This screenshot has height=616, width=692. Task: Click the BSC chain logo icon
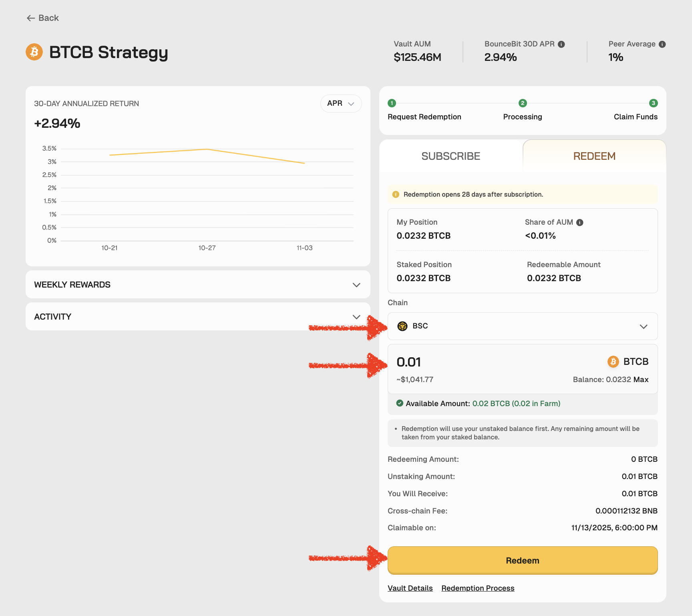(x=402, y=326)
